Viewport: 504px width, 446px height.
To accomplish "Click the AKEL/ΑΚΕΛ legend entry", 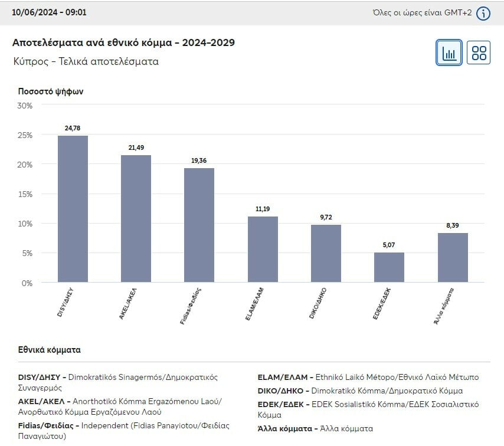I will pyautogui.click(x=120, y=406).
